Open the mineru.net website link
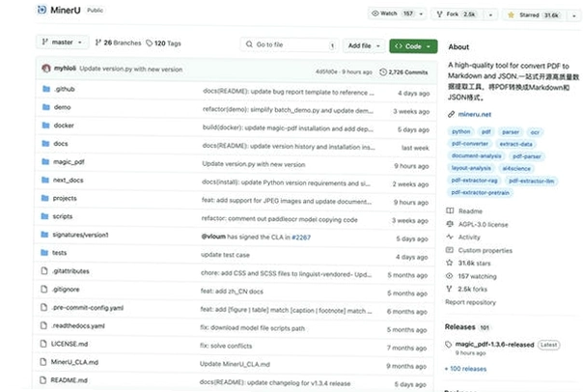Viewport: 583px width, 392px height. pyautogui.click(x=475, y=114)
